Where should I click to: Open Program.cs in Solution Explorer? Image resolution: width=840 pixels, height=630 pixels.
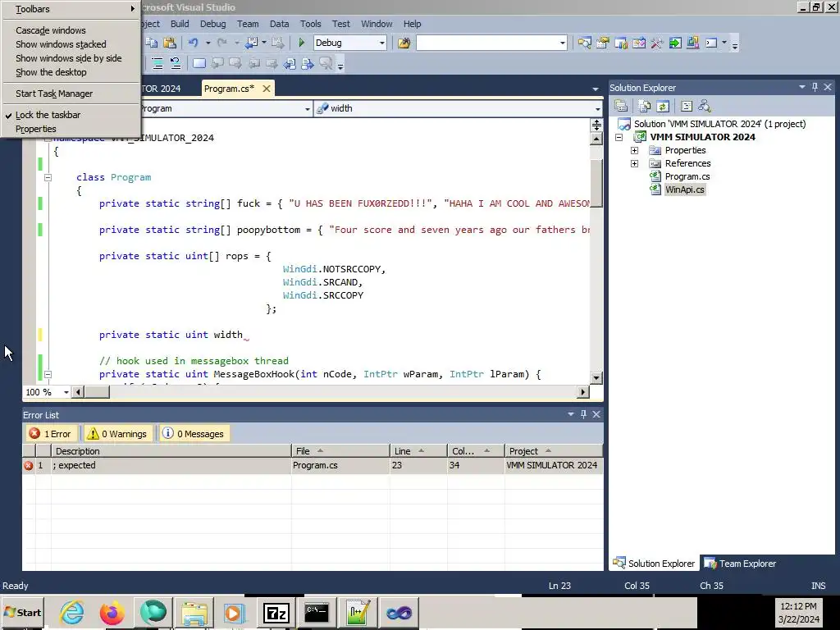687,176
